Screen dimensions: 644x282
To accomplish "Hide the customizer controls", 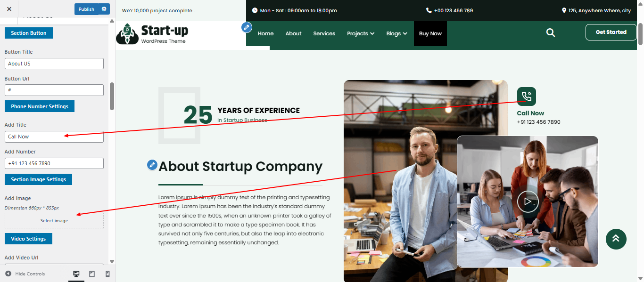I will [x=25, y=274].
